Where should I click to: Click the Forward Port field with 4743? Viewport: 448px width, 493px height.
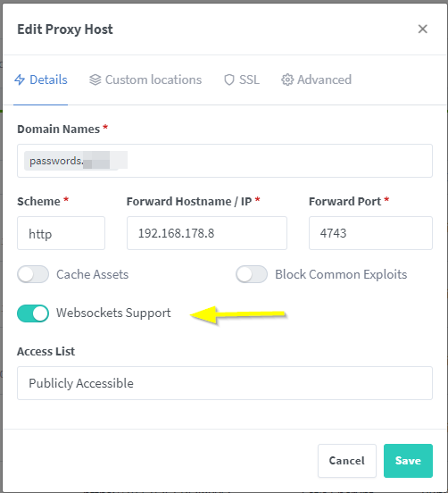pos(370,233)
